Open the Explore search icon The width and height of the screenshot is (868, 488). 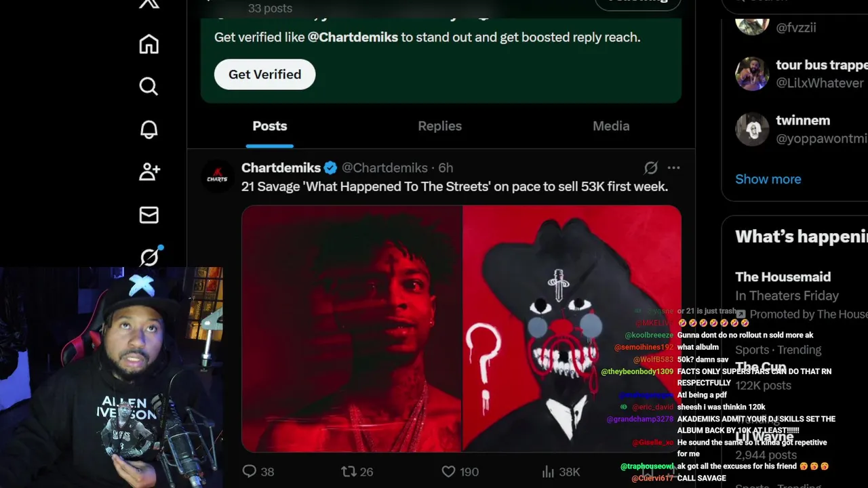click(x=149, y=87)
